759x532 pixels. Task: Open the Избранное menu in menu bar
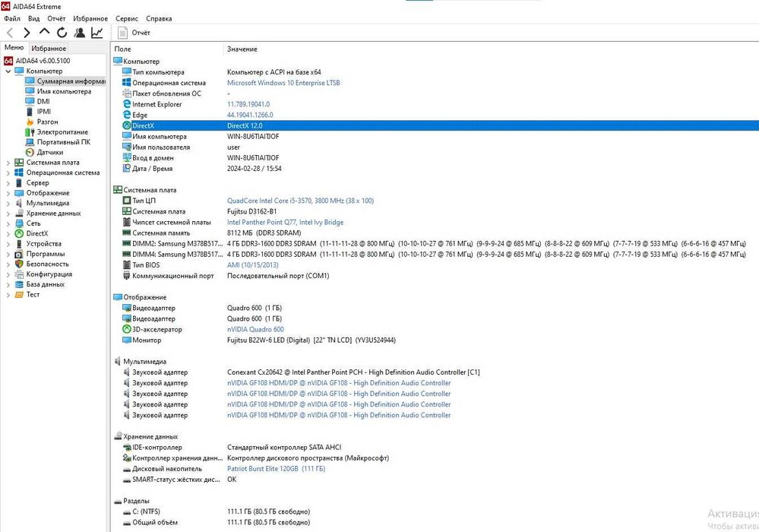click(x=90, y=18)
